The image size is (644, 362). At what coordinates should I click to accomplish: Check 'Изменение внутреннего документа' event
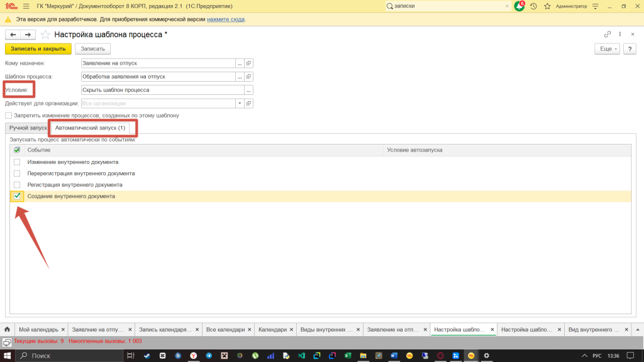pos(17,162)
